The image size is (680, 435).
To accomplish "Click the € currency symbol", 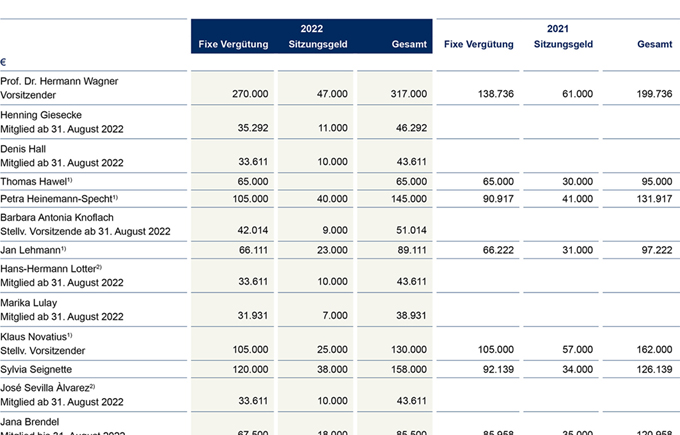I will [3, 62].
